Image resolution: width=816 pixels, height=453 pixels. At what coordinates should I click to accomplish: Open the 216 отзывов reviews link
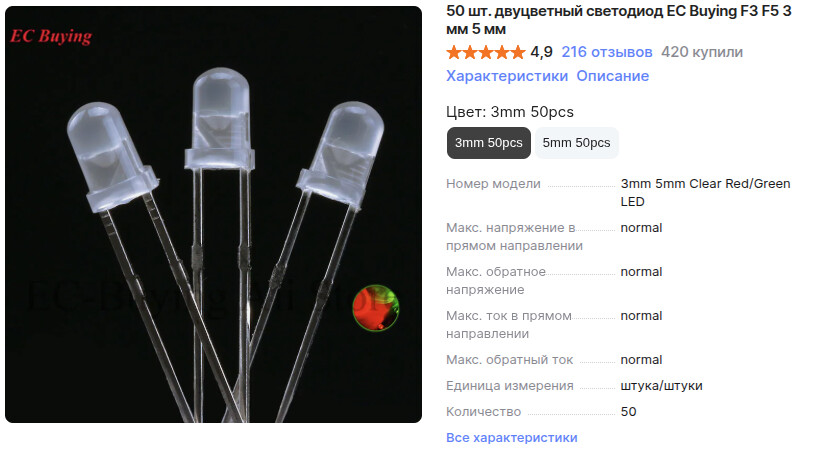[x=606, y=52]
